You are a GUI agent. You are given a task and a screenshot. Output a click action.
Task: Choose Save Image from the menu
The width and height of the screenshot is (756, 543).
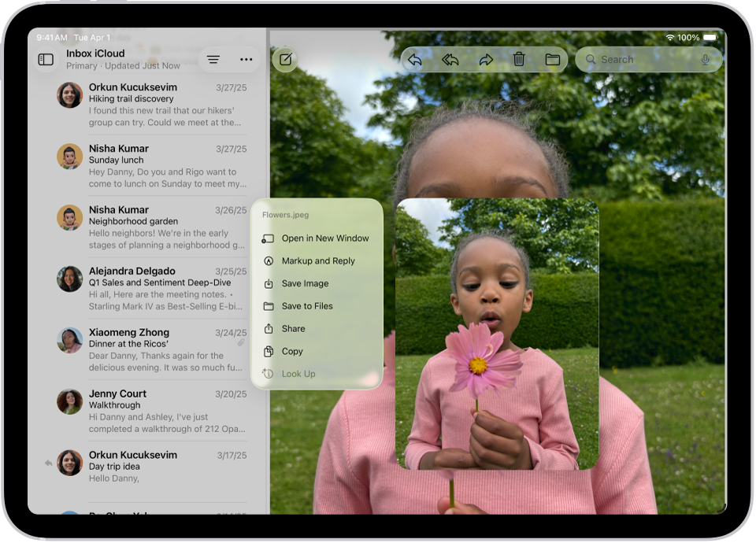click(305, 284)
